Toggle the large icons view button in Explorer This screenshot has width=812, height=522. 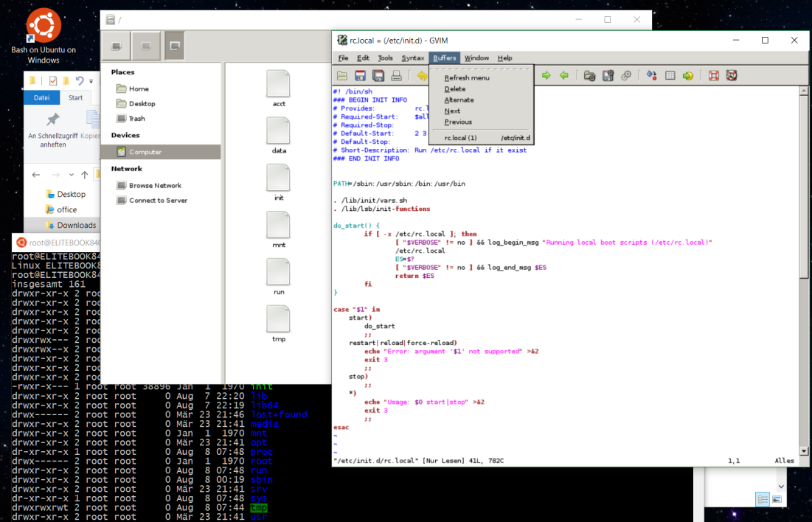coord(777,500)
